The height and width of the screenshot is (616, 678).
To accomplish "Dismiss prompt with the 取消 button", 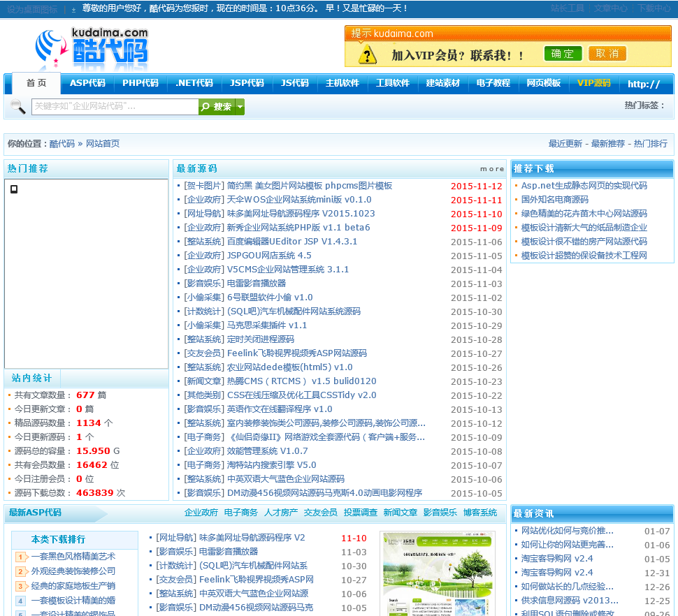I will click(607, 54).
